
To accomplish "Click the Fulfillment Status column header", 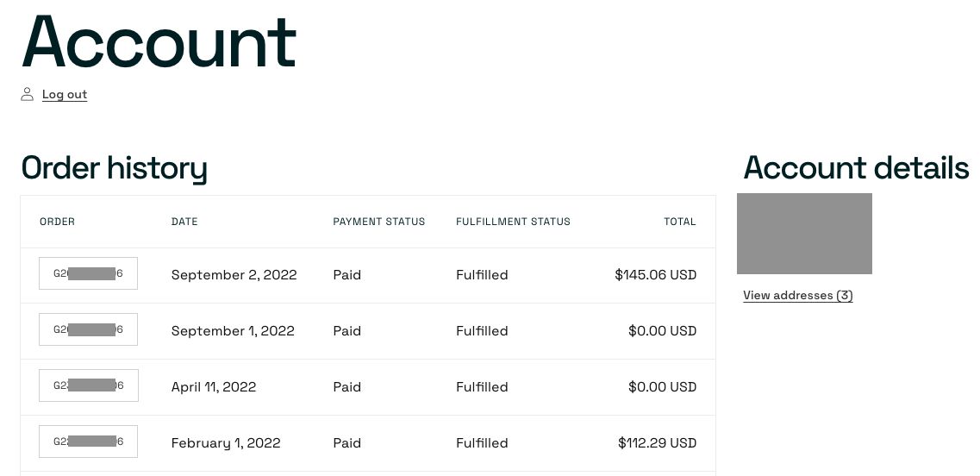I will [513, 222].
